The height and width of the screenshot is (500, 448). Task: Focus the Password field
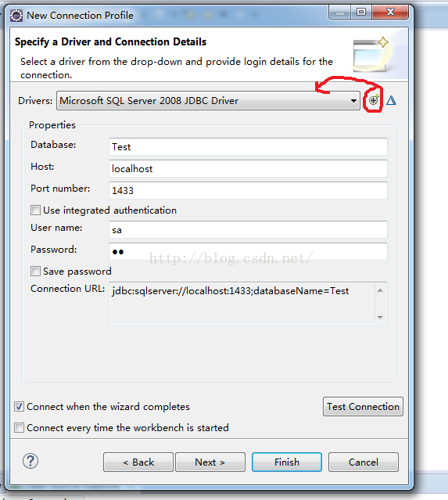(248, 251)
